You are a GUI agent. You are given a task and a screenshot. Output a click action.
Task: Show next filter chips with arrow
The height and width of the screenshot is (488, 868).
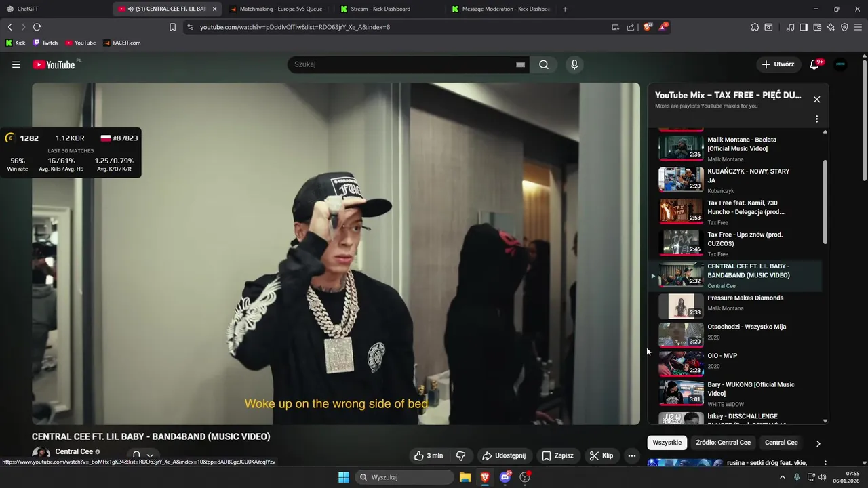coord(818,443)
